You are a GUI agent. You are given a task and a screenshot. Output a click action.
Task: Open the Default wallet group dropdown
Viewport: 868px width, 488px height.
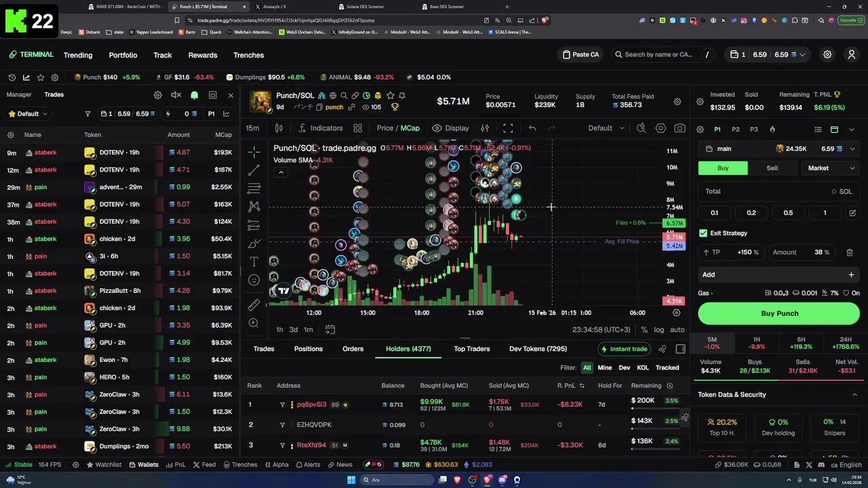[29, 114]
